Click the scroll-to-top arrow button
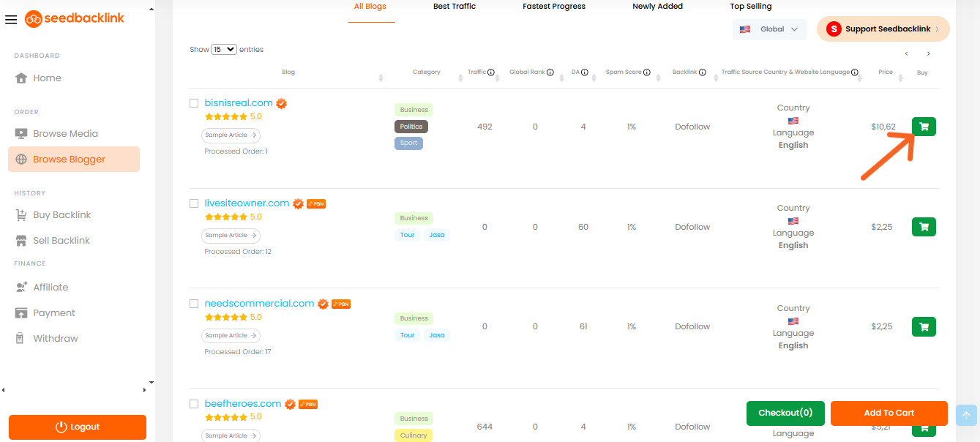980x442 pixels. (966, 415)
